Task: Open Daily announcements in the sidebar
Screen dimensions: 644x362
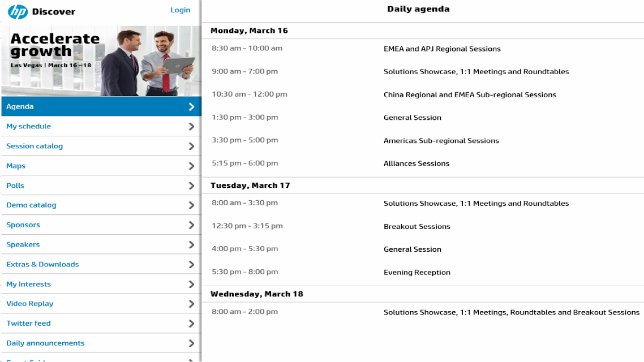Action: (x=101, y=343)
